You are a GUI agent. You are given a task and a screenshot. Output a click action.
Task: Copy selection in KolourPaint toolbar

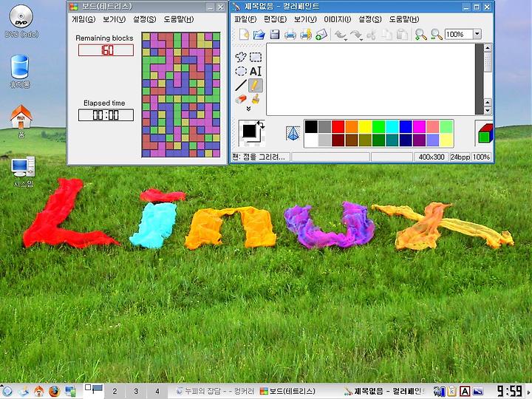(x=386, y=35)
